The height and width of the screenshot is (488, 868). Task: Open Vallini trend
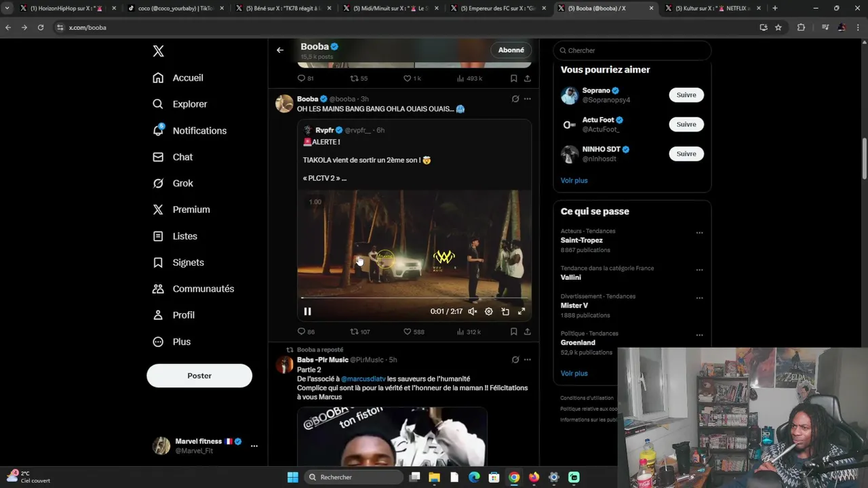[570, 277]
